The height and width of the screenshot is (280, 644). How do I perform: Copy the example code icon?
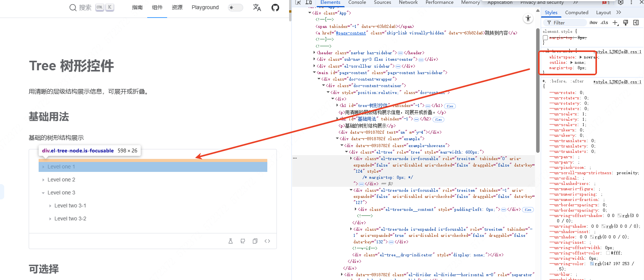pos(255,241)
